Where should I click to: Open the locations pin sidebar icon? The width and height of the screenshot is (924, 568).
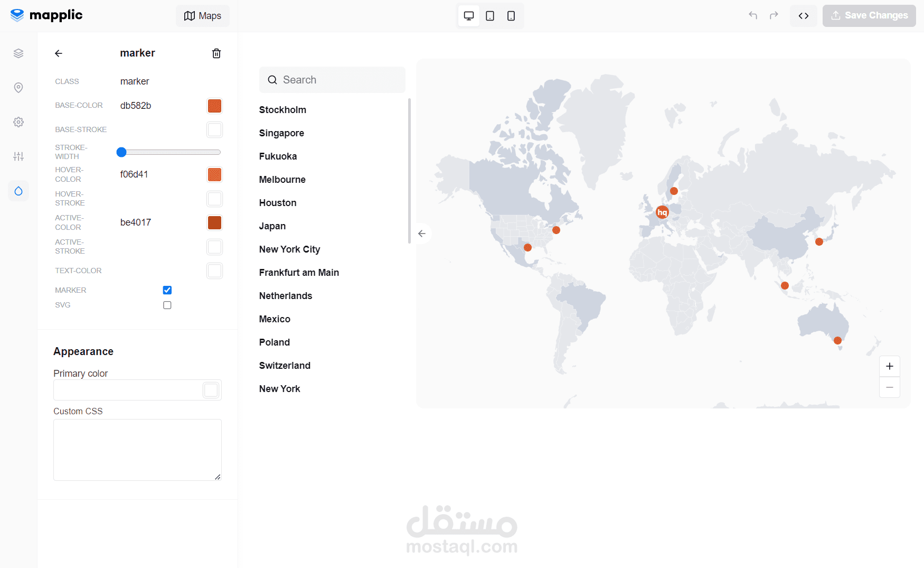(x=18, y=88)
